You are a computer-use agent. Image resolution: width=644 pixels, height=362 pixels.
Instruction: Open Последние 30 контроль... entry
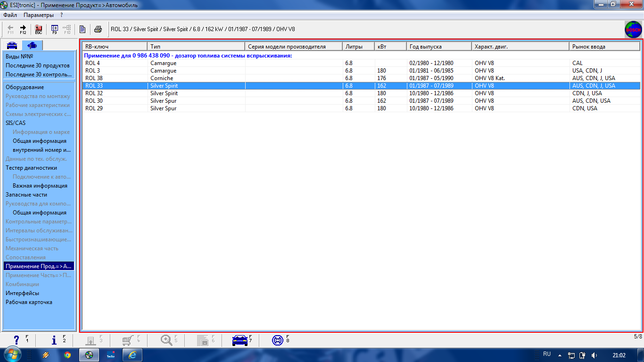39,74
